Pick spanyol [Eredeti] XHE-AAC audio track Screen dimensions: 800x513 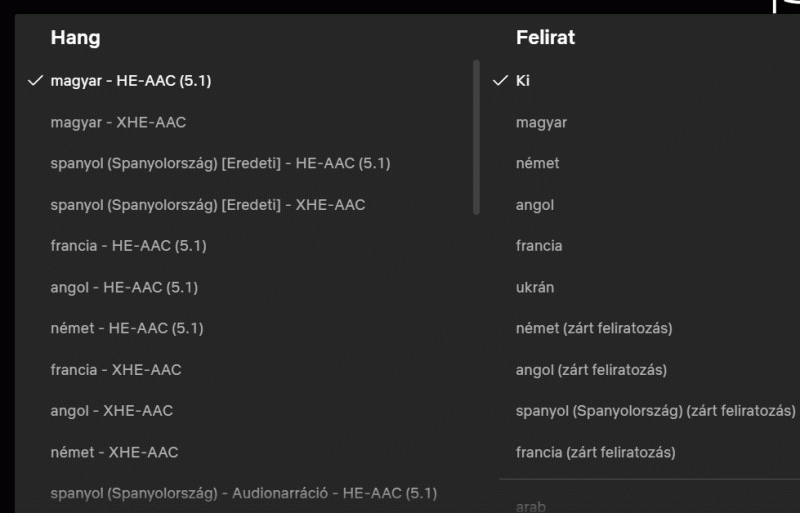pyautogui.click(x=207, y=205)
